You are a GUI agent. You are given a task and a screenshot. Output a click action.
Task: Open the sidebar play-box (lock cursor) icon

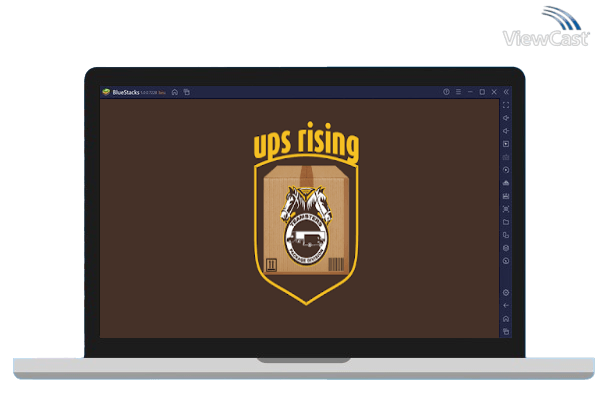506,144
